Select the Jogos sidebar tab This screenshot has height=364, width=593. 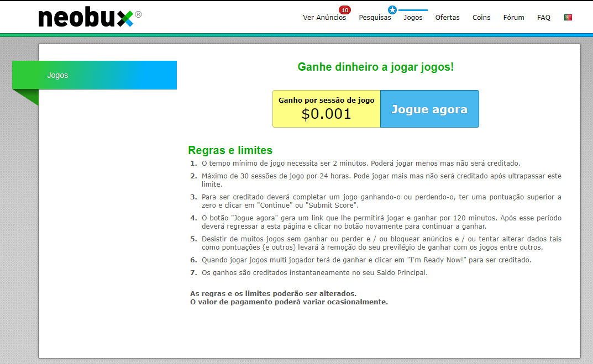[x=95, y=75]
